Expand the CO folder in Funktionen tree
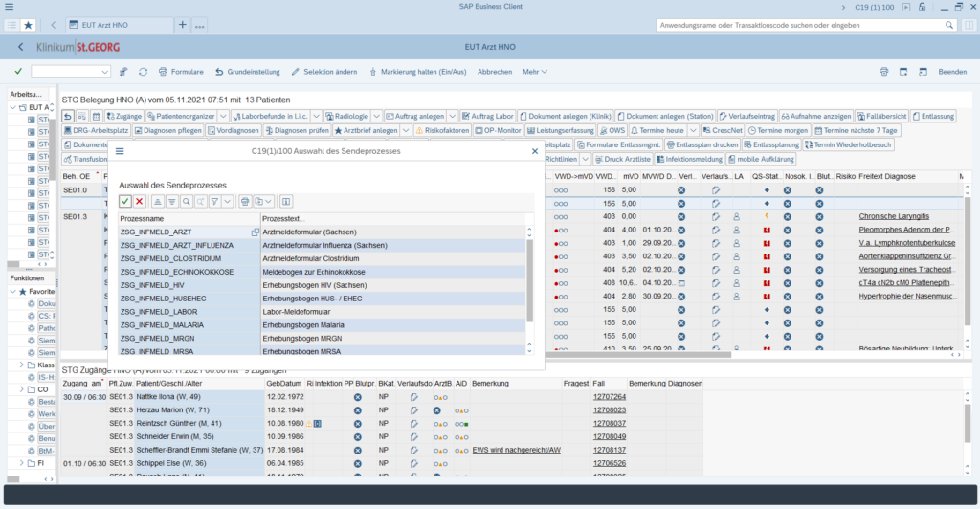The height and width of the screenshot is (509, 980). pos(22,390)
